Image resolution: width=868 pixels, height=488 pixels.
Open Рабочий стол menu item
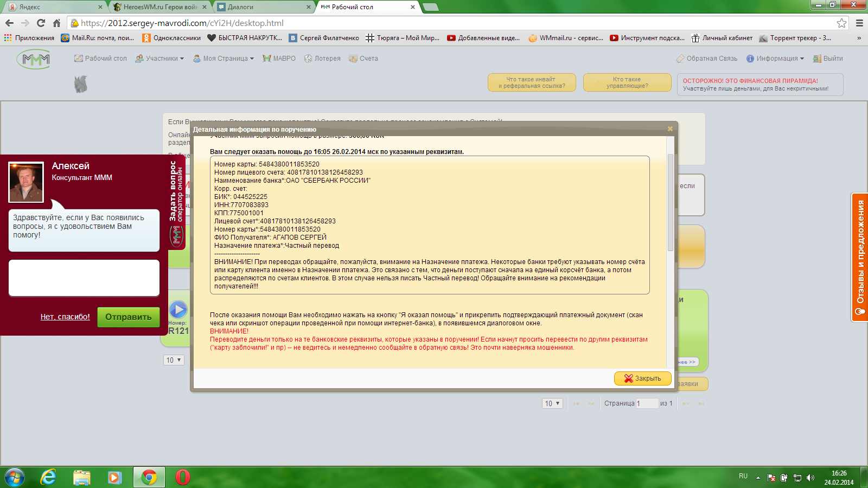[x=100, y=59]
